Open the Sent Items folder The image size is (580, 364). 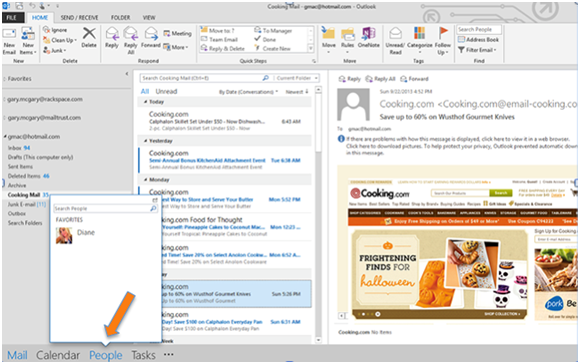pos(20,167)
